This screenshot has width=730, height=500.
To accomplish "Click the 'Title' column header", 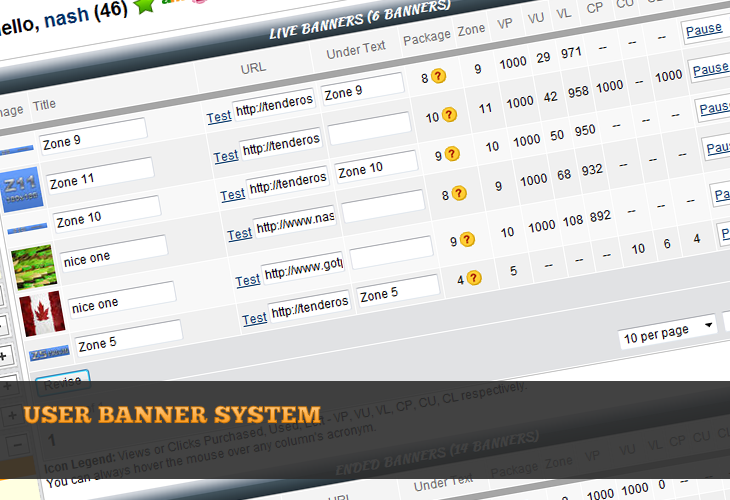I will click(44, 105).
